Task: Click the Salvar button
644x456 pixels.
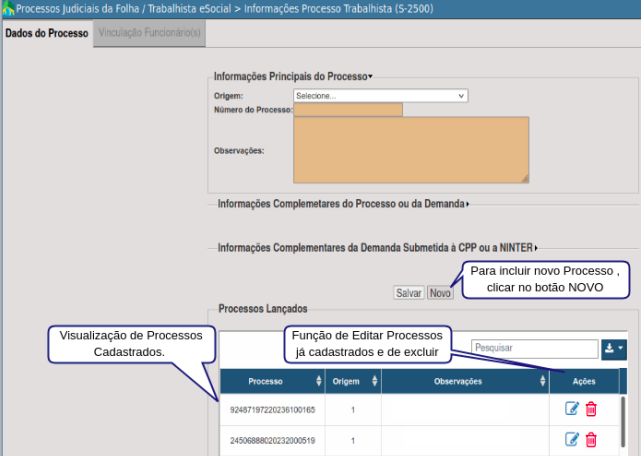Action: [409, 293]
